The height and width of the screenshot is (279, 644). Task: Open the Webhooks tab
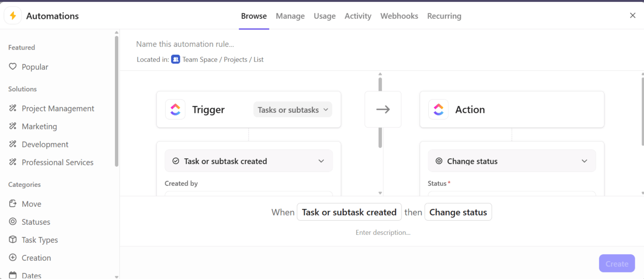tap(399, 16)
